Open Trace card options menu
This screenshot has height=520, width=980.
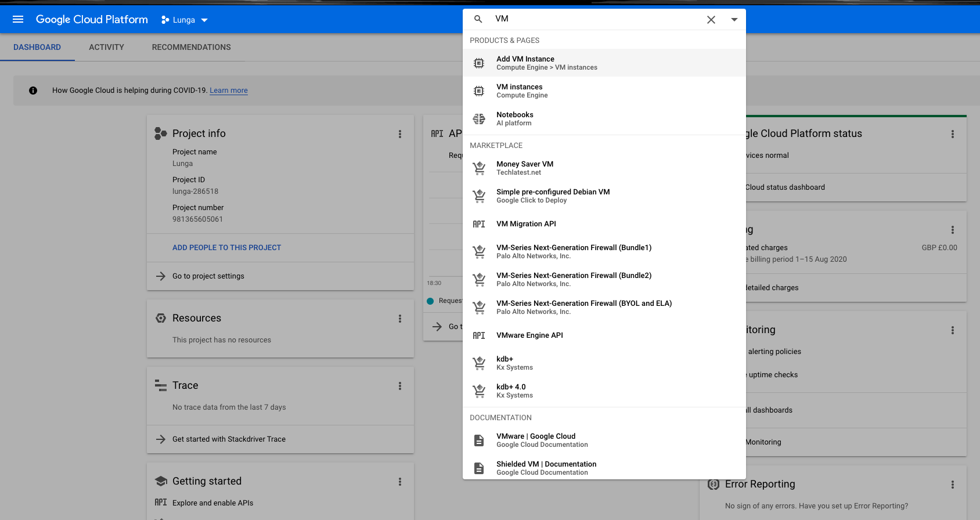400,386
